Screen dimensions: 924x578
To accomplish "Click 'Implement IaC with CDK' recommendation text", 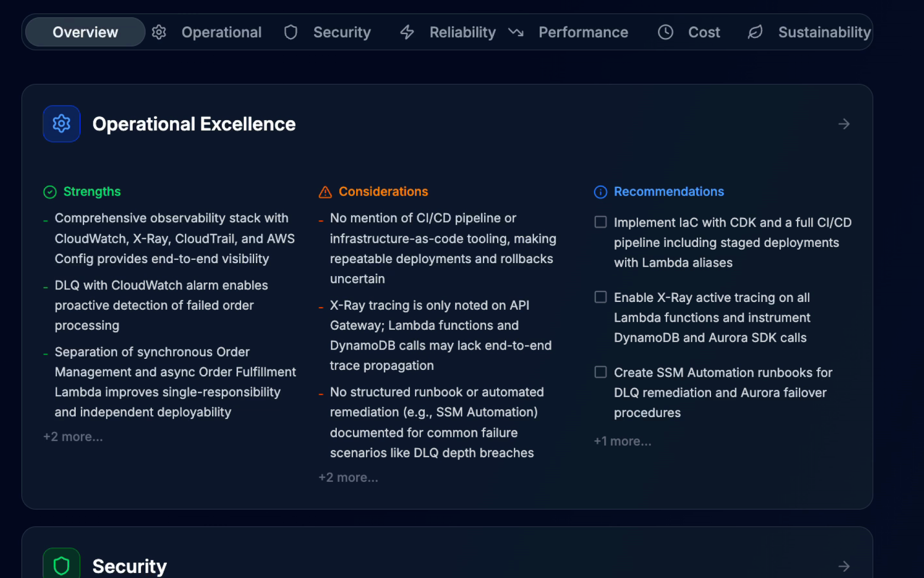I will click(733, 242).
